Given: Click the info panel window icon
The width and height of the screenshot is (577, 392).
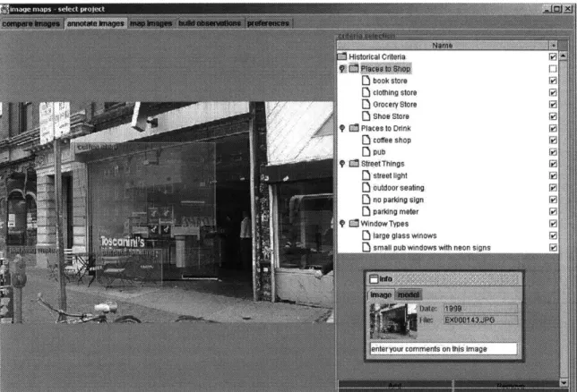Looking at the screenshot, I should click(x=374, y=279).
